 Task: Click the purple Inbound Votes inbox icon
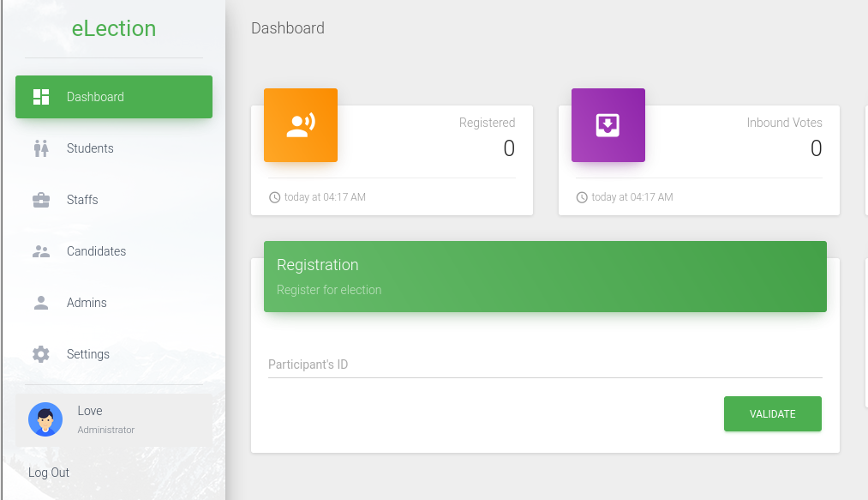pos(608,125)
